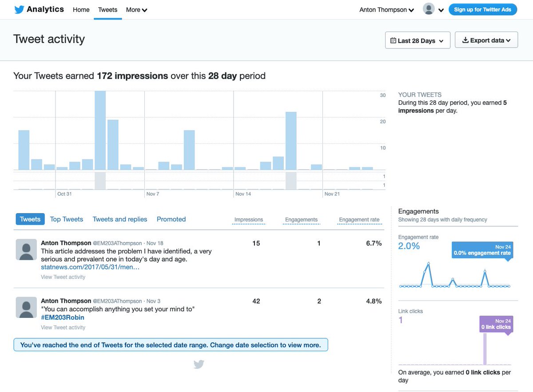Click the Oct 31 chart axis label
The image size is (533, 392).
point(64,194)
